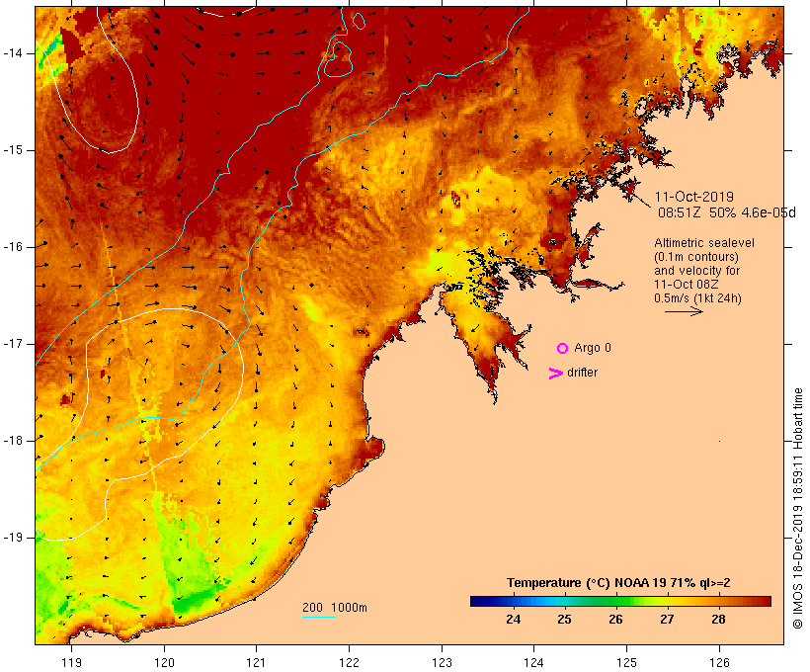Click the colorbar tick label 26
810x672 pixels.
[615, 620]
